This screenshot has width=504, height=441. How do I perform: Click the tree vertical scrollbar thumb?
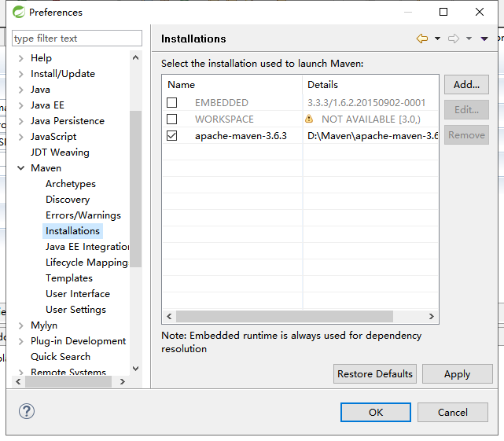(x=136, y=189)
